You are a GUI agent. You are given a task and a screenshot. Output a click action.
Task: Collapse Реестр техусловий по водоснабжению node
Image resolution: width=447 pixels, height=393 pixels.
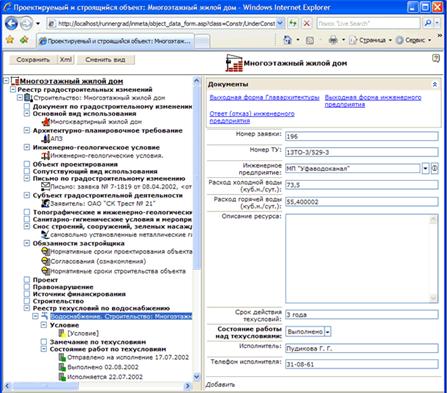[27, 308]
